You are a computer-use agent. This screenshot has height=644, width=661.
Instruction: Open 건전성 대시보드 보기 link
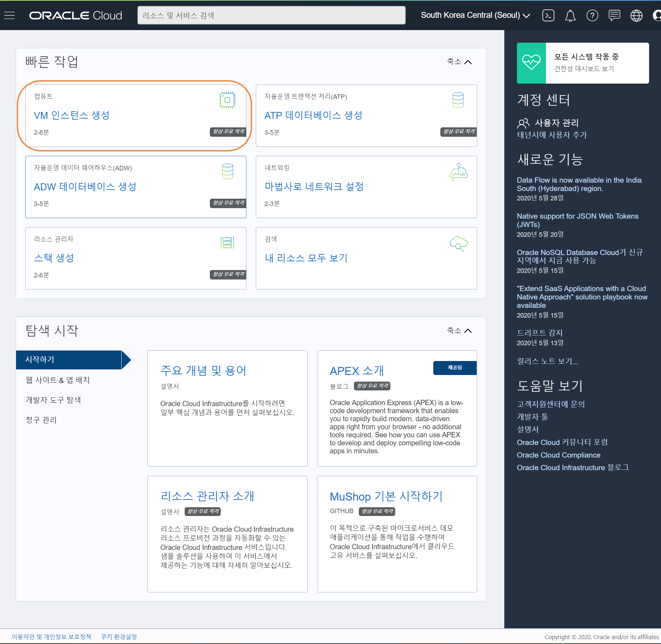[584, 69]
